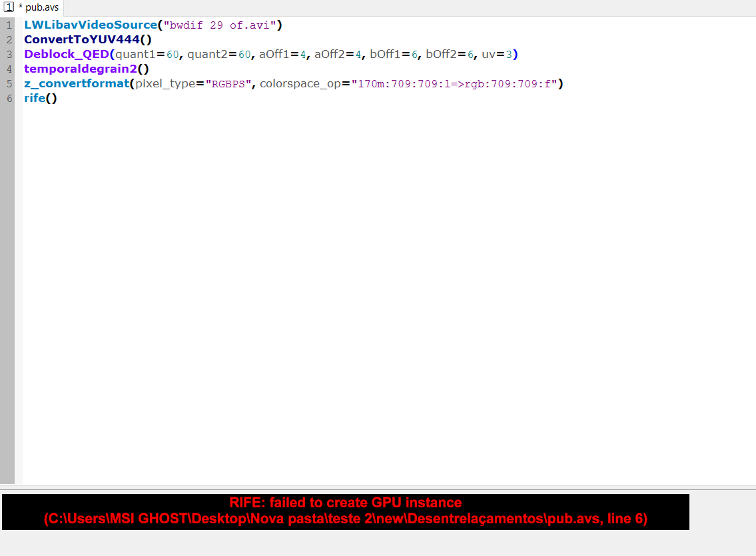Screen dimensions: 756x556
Task: Click the rife() call on line 6
Action: tap(41, 99)
